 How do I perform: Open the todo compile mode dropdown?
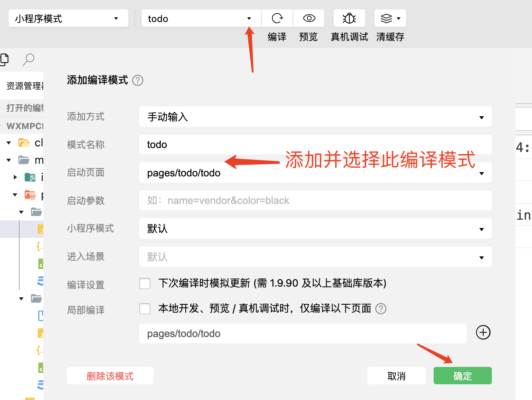[x=201, y=19]
